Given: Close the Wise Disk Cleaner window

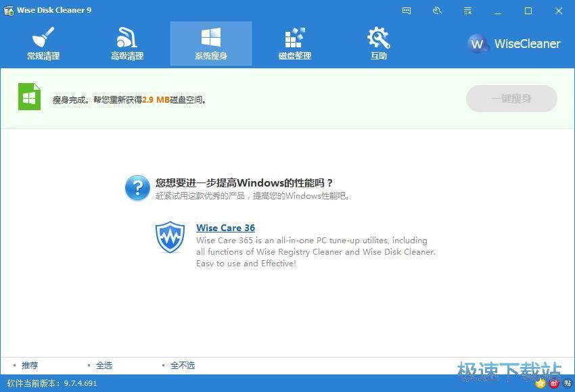Looking at the screenshot, I should 559,11.
